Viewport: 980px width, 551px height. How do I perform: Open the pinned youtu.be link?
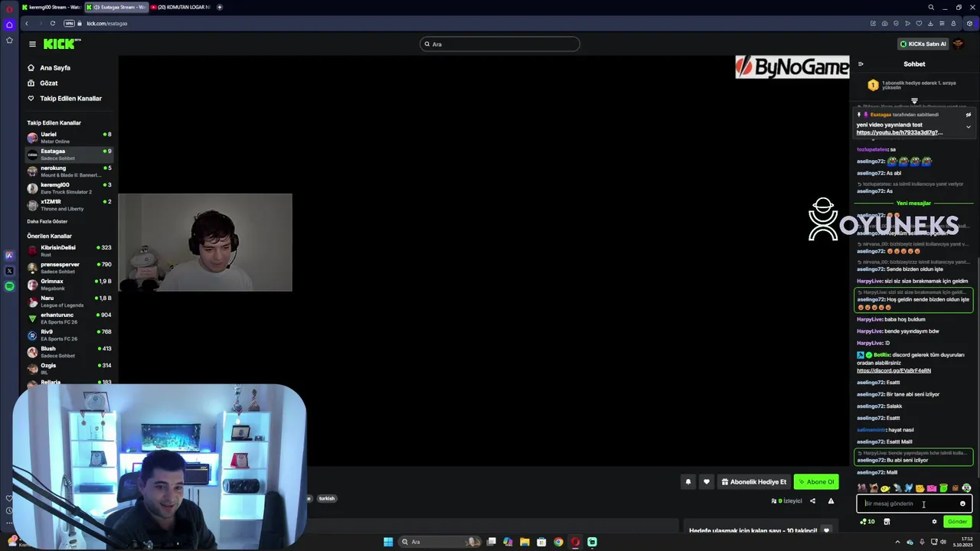tap(899, 132)
